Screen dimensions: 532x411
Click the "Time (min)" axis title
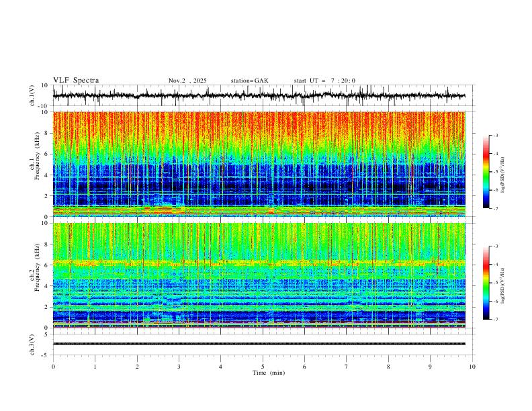pyautogui.click(x=269, y=373)
